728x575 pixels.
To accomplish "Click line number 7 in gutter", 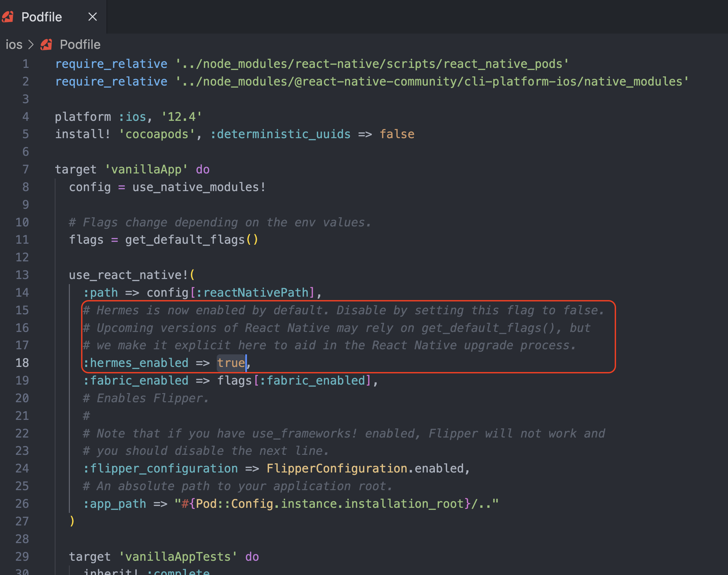I will click(25, 169).
